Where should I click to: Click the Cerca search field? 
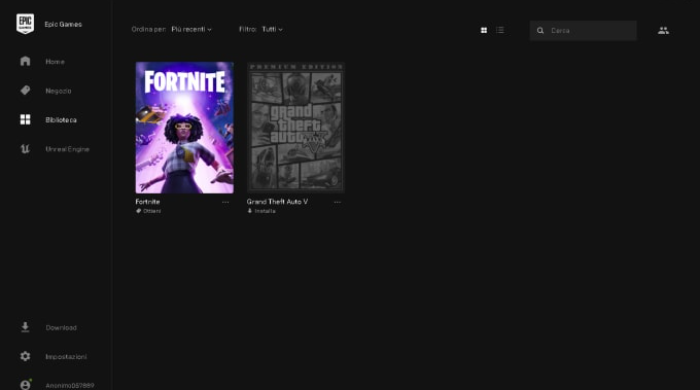pyautogui.click(x=583, y=30)
